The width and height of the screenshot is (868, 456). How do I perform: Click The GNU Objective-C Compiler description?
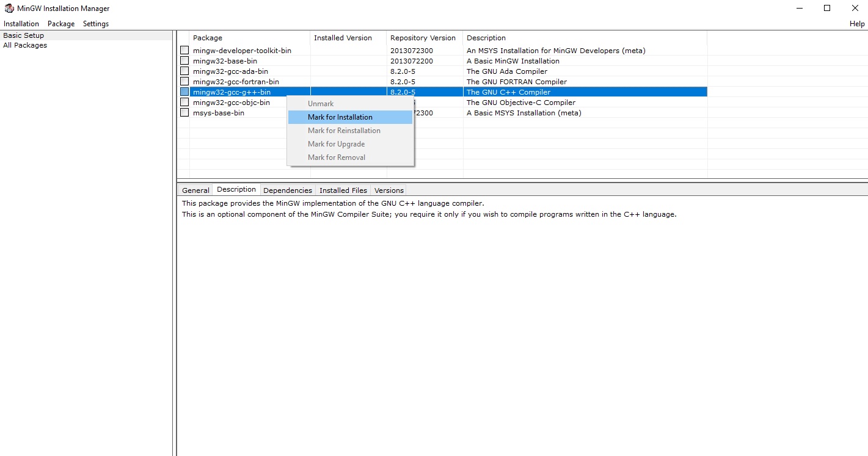(521, 103)
